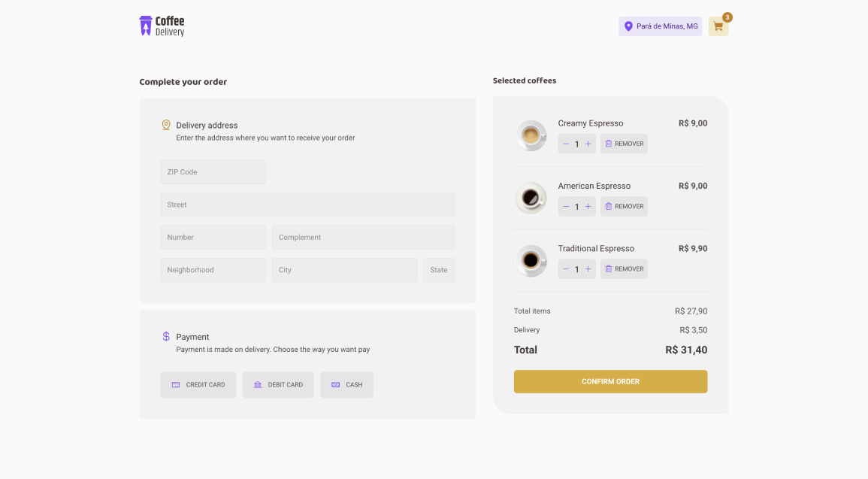Click the Delivery address map pin icon

pos(166,125)
